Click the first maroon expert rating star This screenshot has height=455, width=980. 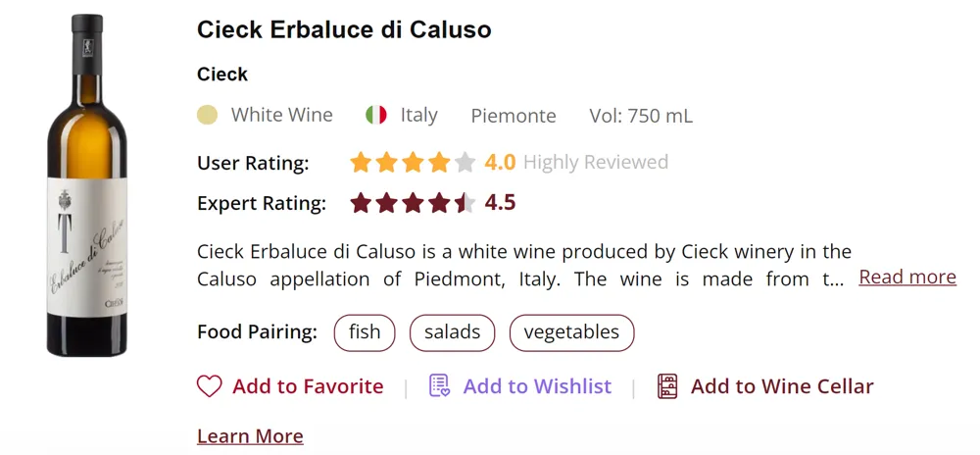[x=362, y=204]
